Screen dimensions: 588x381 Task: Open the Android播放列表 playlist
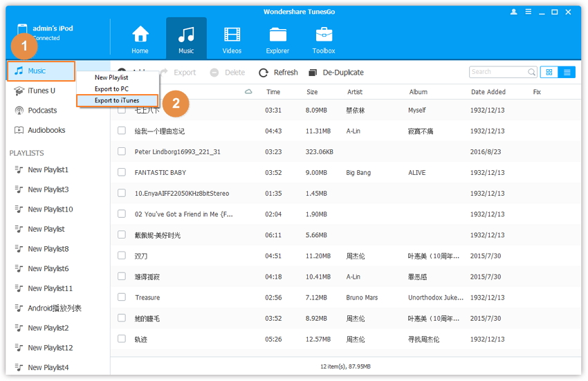(54, 308)
